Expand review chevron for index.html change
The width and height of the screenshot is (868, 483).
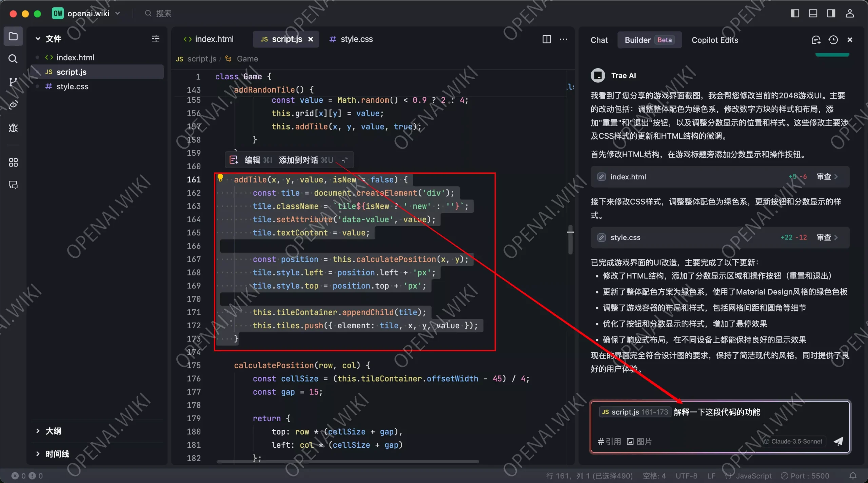836,176
